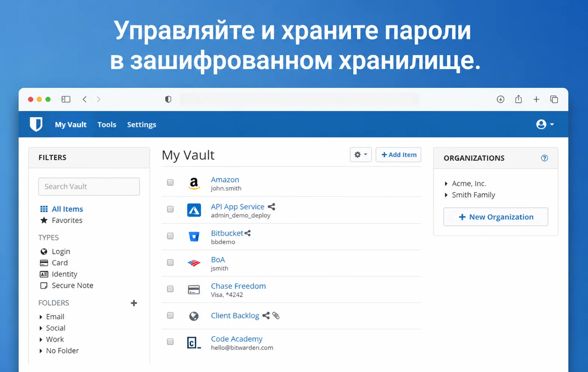
Task: Open the vault gear options dropdown
Action: click(x=361, y=155)
